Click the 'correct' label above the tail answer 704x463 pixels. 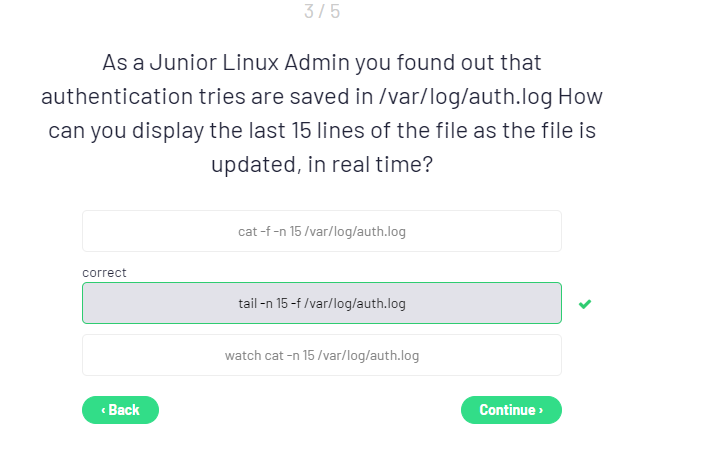point(104,272)
